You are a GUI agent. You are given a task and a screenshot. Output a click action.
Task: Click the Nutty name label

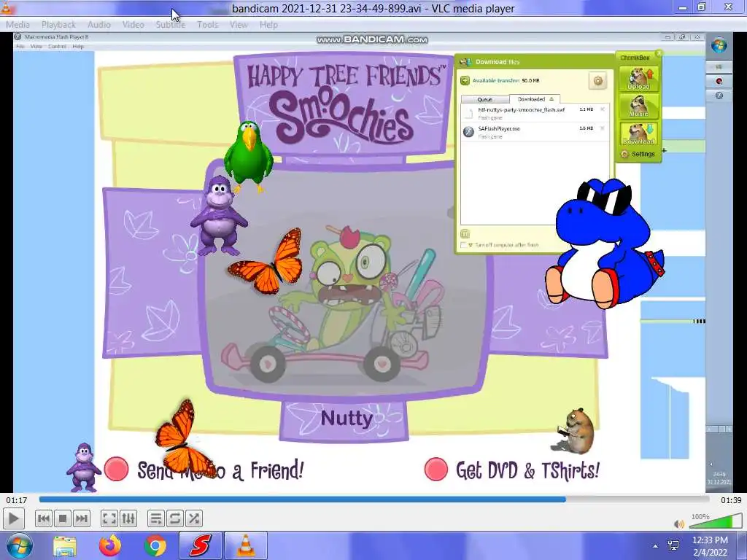(x=347, y=418)
